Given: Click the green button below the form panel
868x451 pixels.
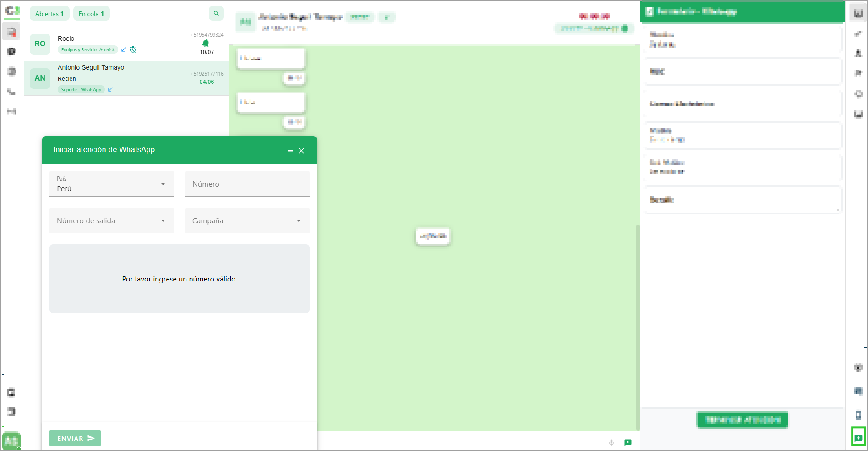Looking at the screenshot, I should click(742, 419).
